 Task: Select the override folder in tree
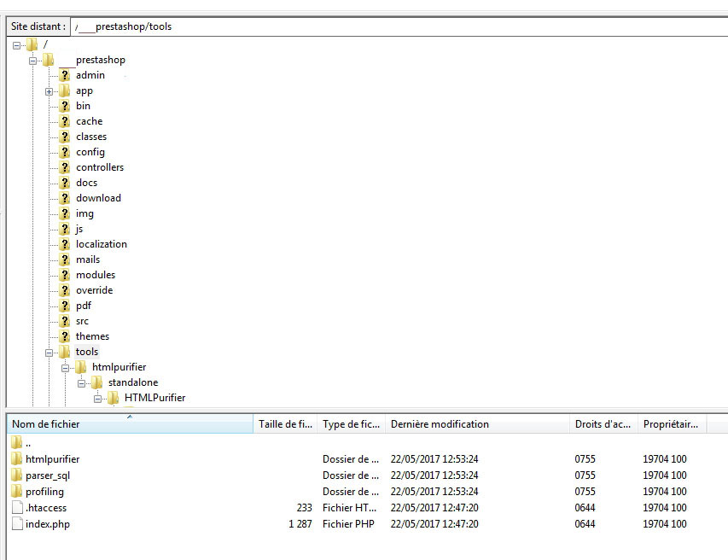click(94, 289)
